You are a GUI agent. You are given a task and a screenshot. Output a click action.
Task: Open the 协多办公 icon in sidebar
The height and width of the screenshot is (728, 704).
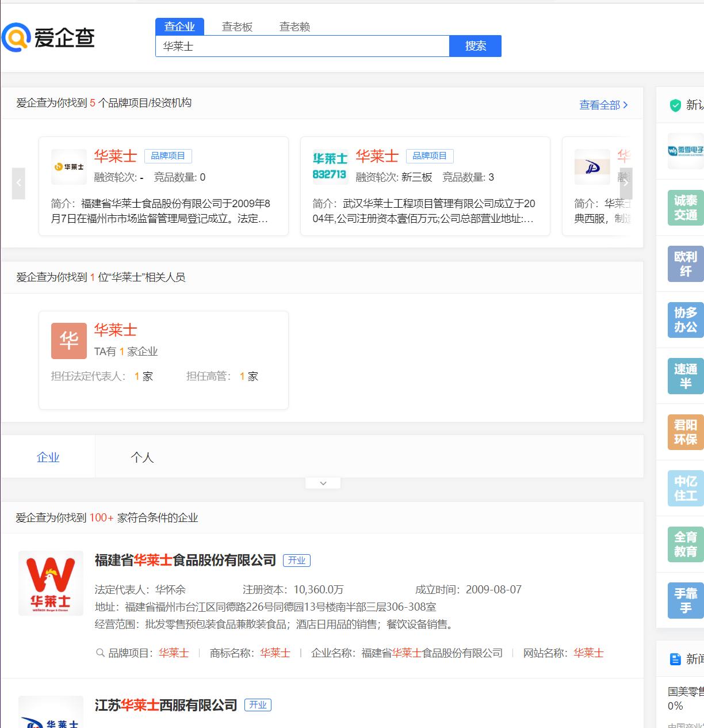tap(685, 320)
